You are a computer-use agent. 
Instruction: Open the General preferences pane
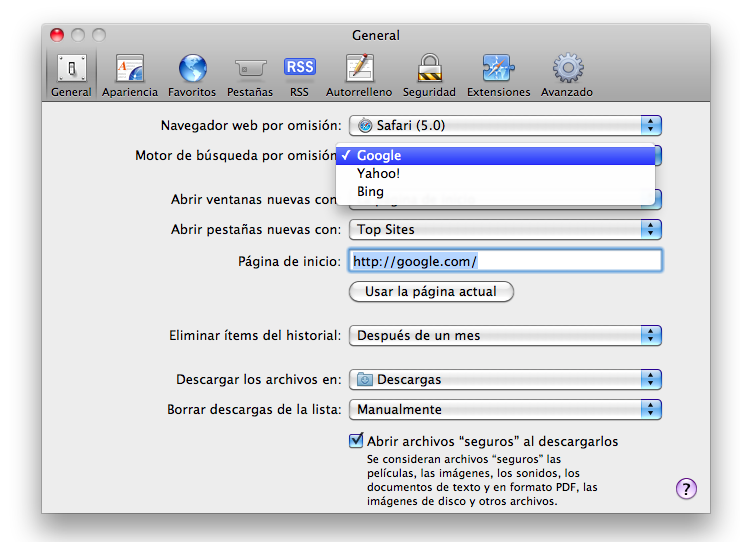(71, 76)
